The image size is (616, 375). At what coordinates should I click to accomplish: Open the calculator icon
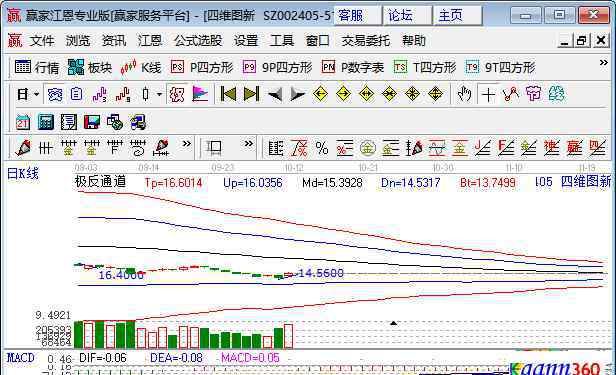click(46, 122)
